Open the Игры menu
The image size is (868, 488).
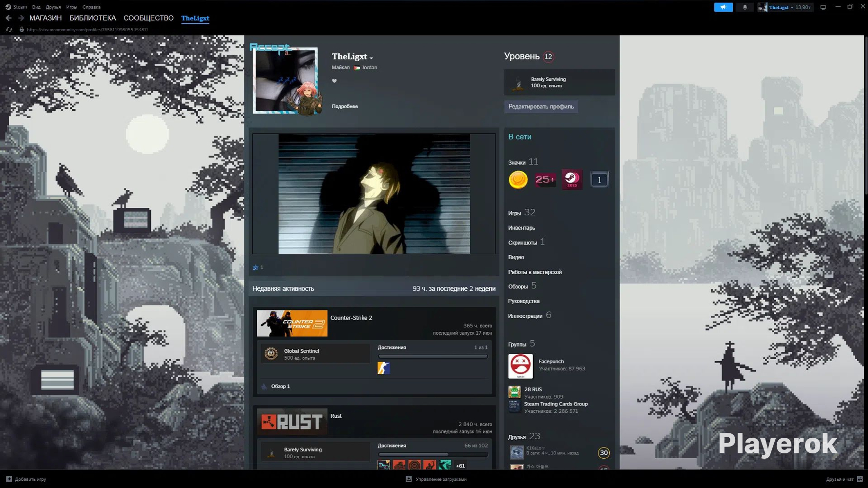point(72,7)
